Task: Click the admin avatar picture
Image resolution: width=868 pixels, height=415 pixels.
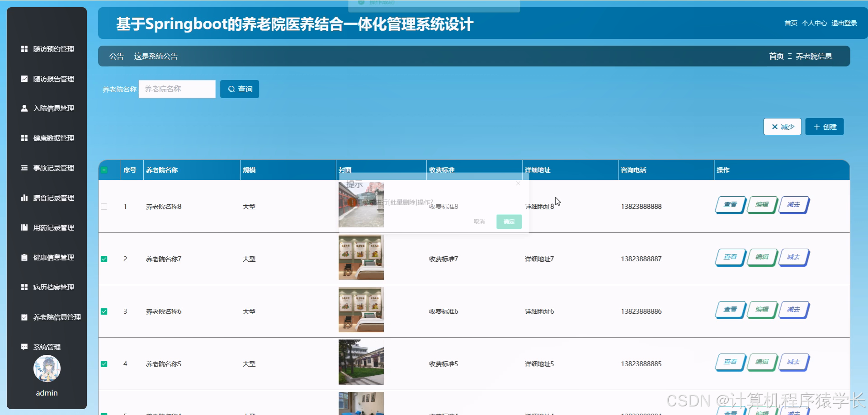Action: (47, 368)
